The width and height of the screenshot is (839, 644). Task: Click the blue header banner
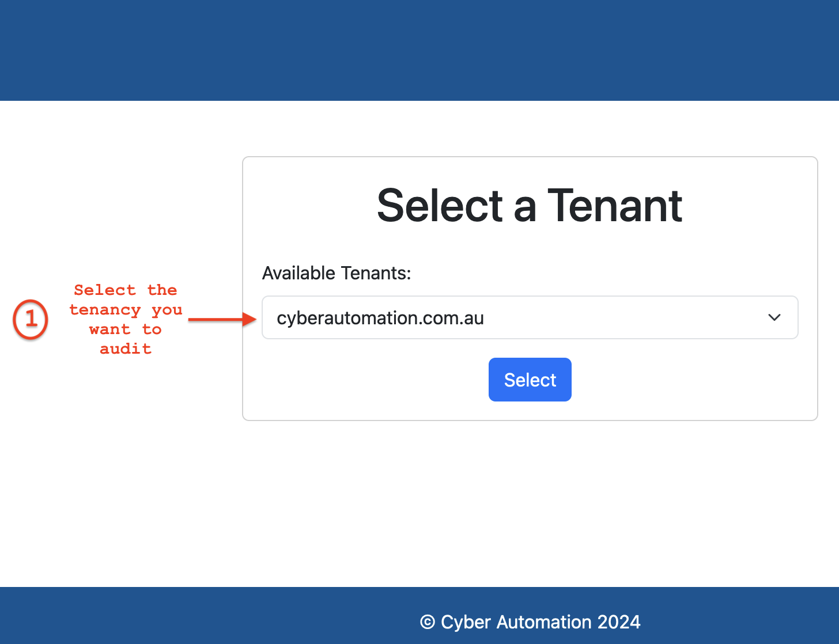coord(419,50)
